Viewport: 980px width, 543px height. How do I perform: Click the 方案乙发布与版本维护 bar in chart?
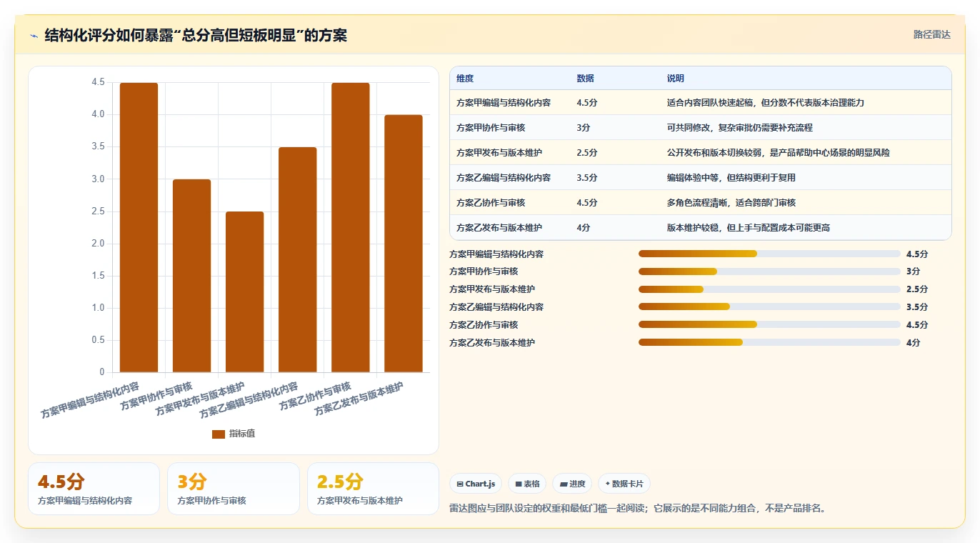(x=404, y=244)
